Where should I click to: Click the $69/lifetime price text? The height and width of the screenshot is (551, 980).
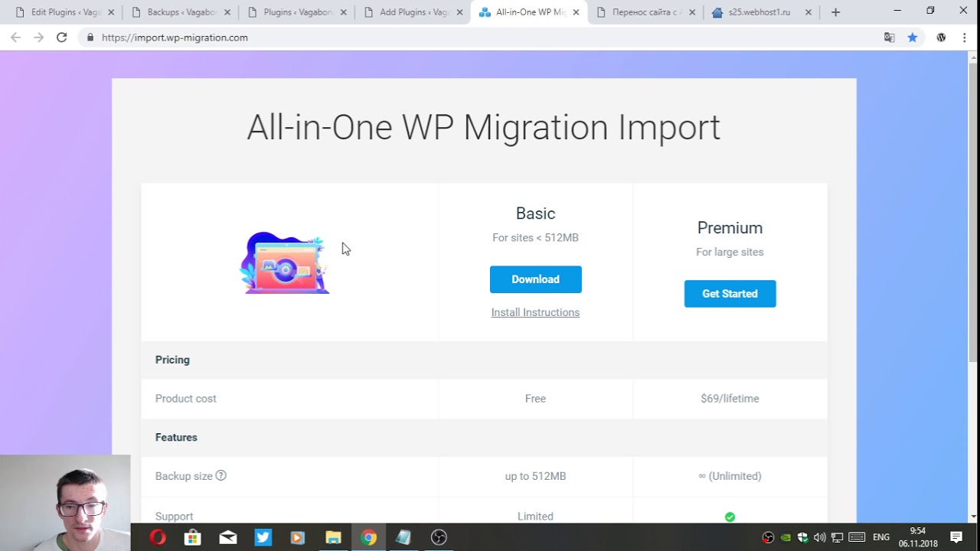[730, 399]
